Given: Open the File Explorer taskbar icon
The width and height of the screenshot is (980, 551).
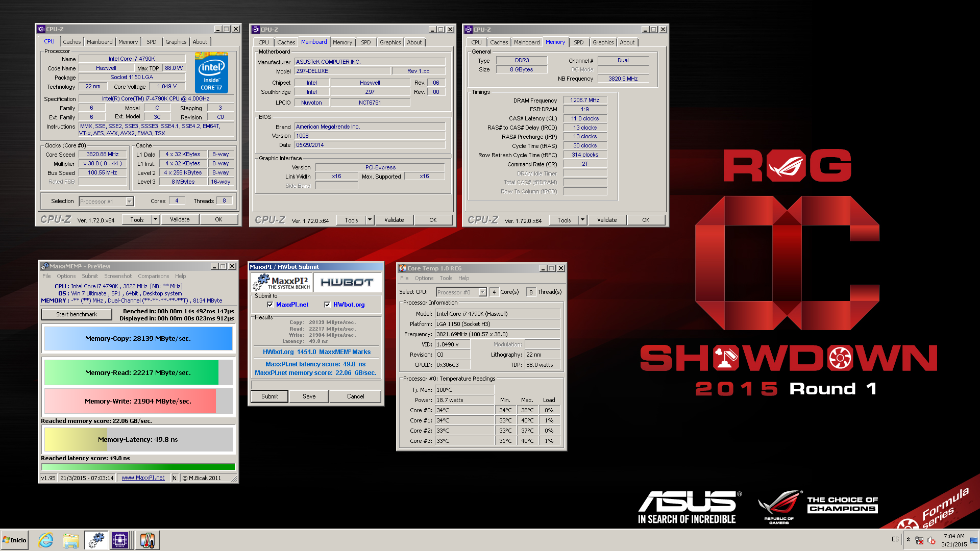Looking at the screenshot, I should (71, 540).
